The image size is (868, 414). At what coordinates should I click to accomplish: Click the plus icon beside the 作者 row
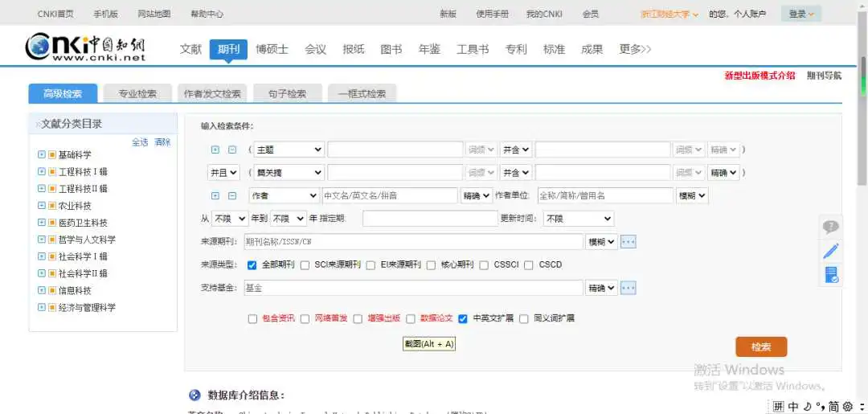point(215,195)
